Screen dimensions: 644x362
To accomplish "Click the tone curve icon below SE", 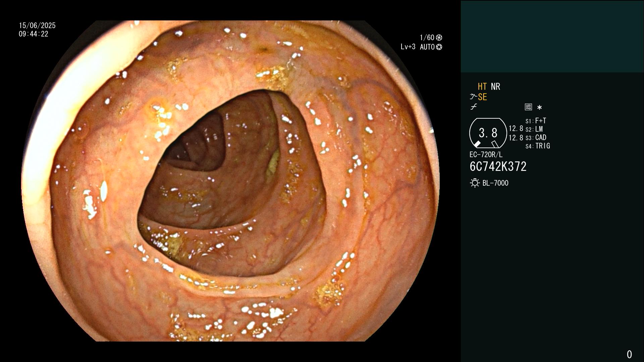I will coord(474,107).
